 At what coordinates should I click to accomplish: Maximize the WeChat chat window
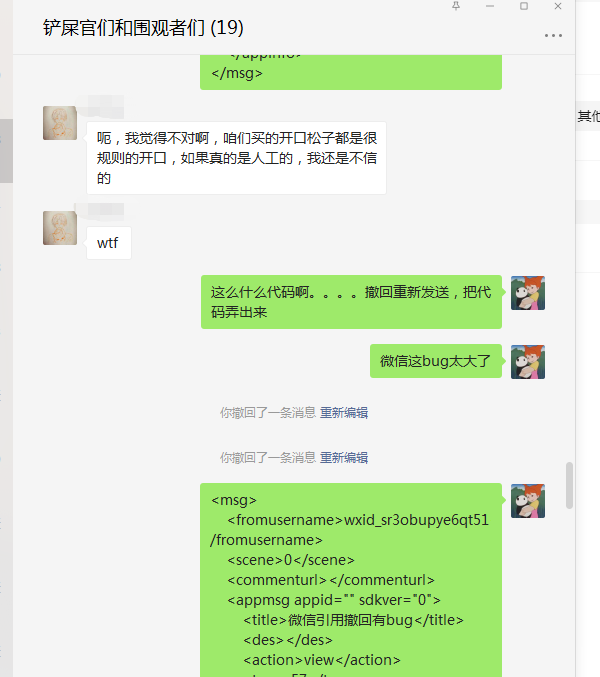pyautogui.click(x=524, y=6)
